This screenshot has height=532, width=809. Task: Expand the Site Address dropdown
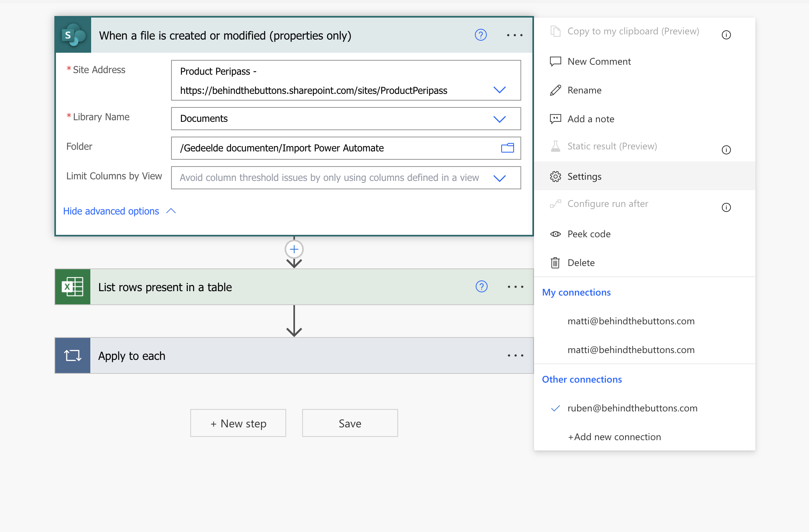point(500,90)
